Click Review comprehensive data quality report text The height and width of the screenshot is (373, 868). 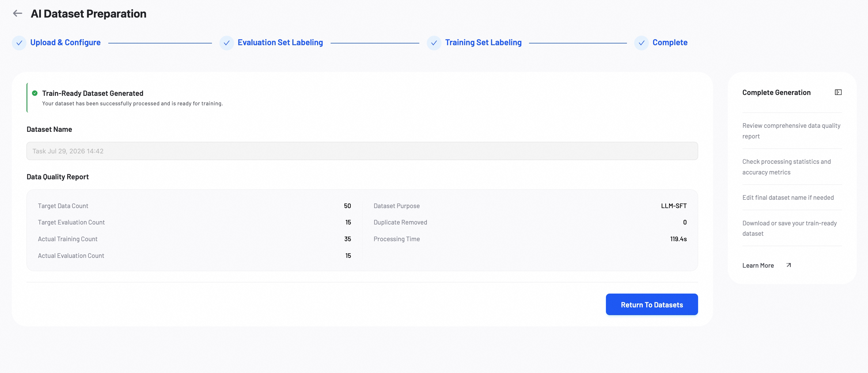point(791,131)
